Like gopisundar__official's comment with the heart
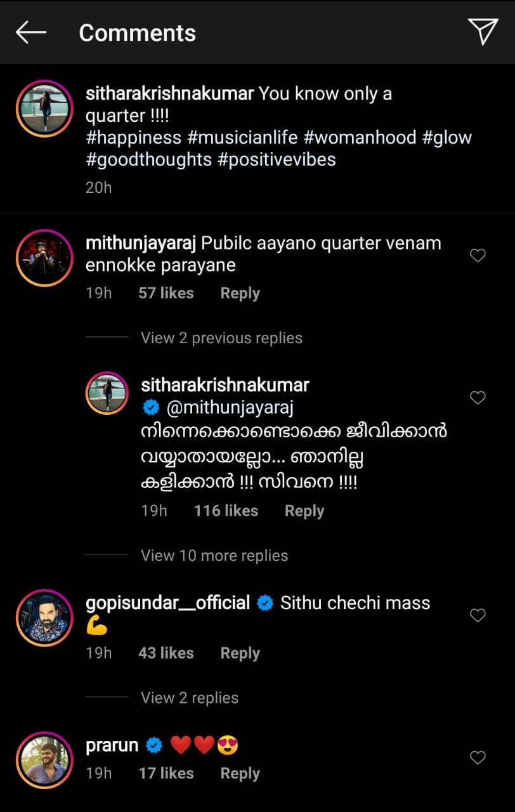This screenshot has height=812, width=515. point(478,615)
